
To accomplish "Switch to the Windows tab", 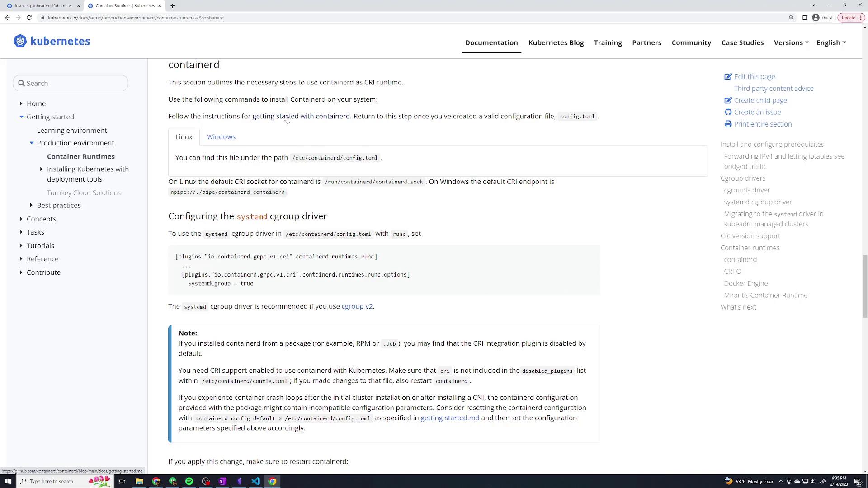I will click(x=221, y=137).
